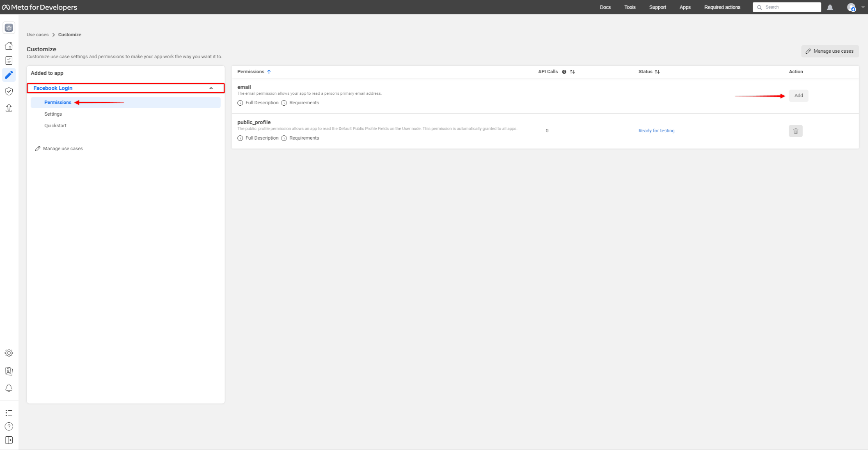Open the Publish upload icon
868x450 pixels.
pos(9,108)
